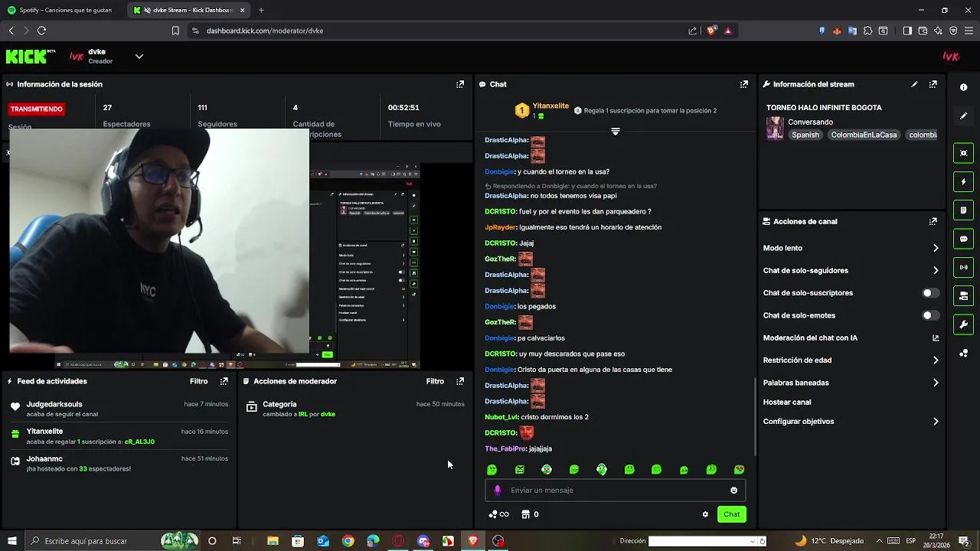Click the chat scrollbar

[x=755, y=416]
